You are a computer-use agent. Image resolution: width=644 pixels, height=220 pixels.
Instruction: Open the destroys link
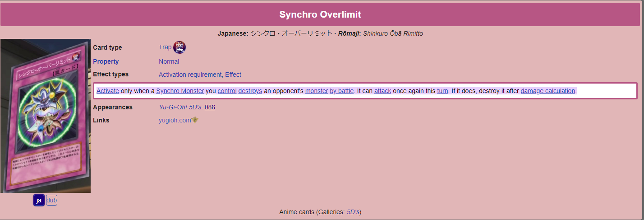(250, 91)
